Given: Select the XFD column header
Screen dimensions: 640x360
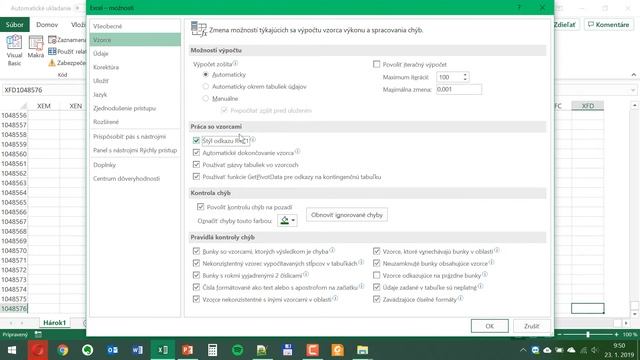Looking at the screenshot, I should [587, 106].
